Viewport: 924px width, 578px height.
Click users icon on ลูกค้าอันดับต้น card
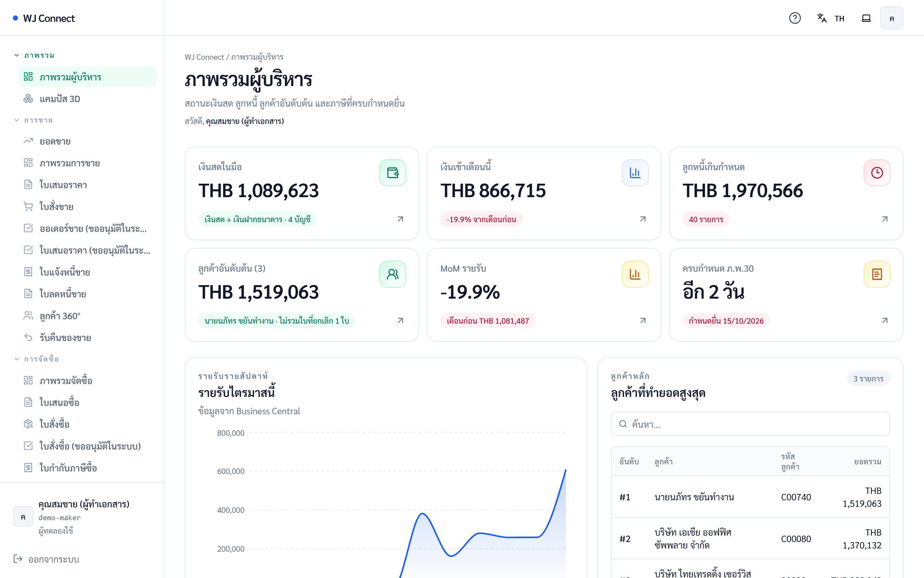[x=392, y=274]
